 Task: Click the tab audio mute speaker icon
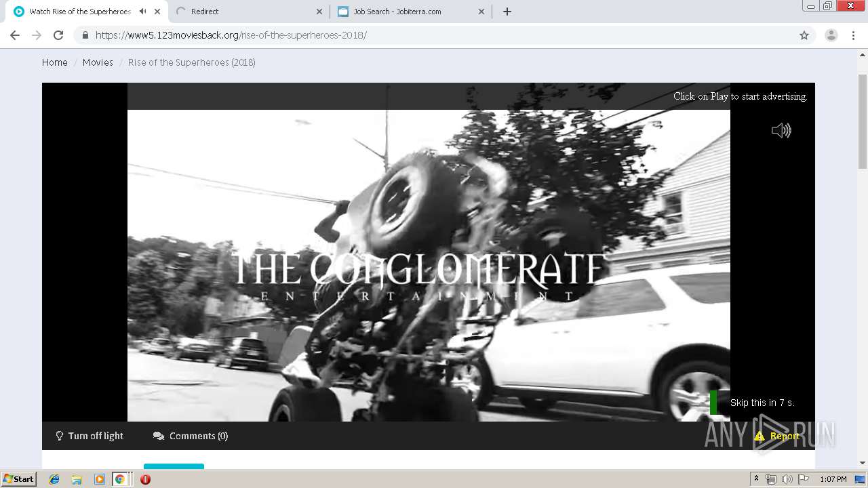142,12
